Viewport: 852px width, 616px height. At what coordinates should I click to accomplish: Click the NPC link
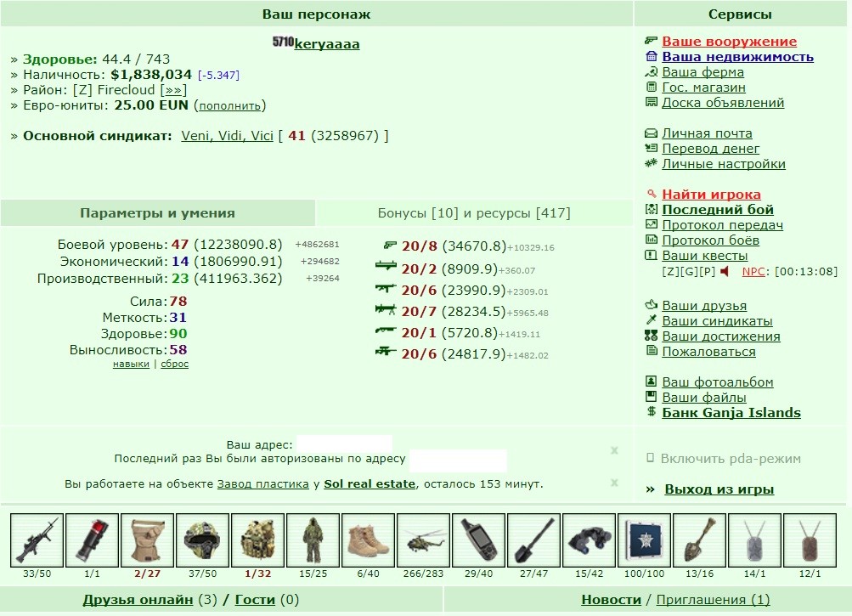753,271
